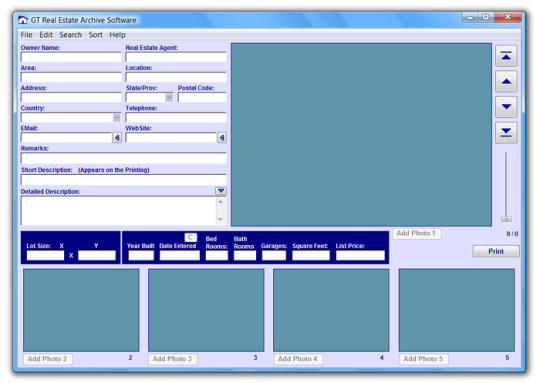540x383 pixels.
Task: Click the large main photo area
Action: pos(361,135)
